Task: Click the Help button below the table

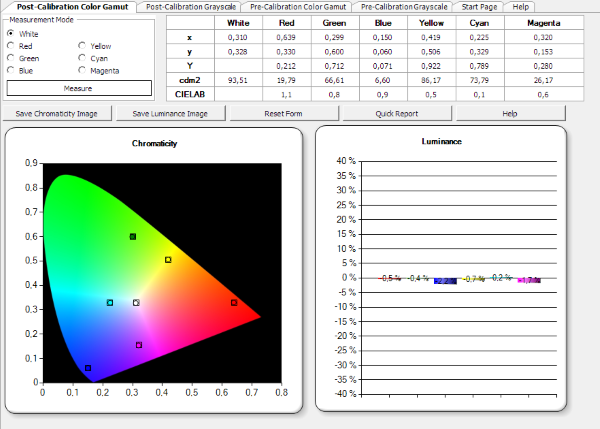Action: 510,114
